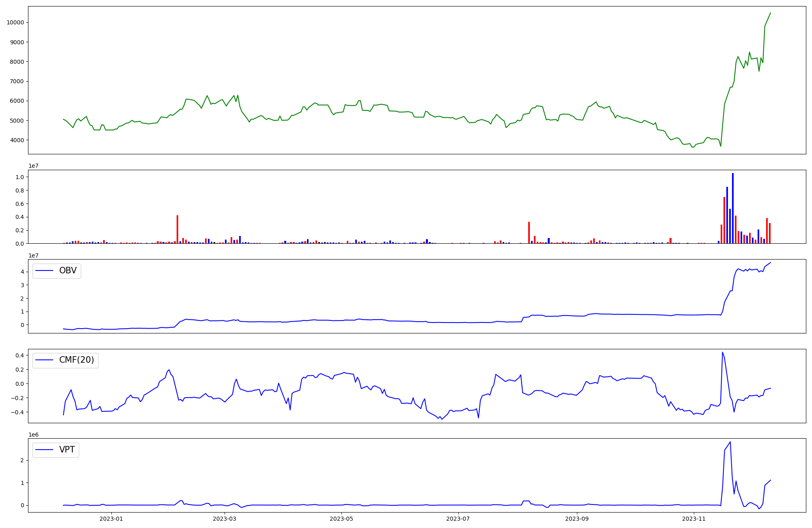Click the tall red volume bar in February 2023
812x528 pixels.
tap(177, 229)
